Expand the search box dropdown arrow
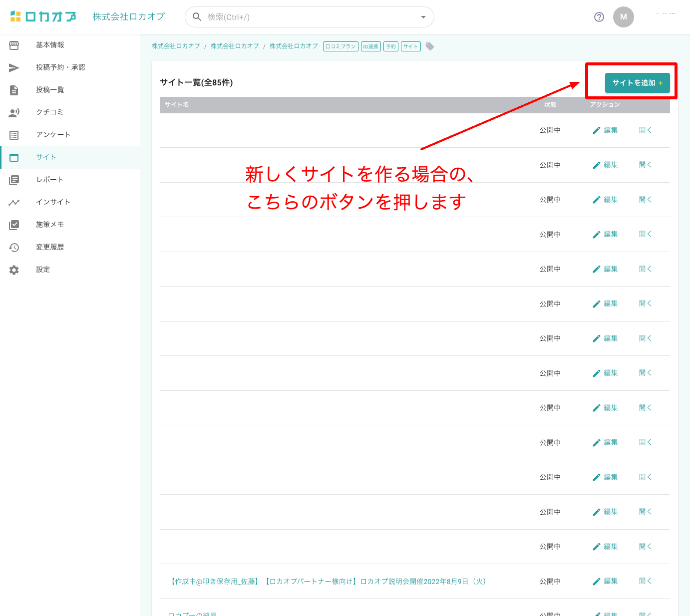The width and height of the screenshot is (690, 616). pyautogui.click(x=423, y=17)
